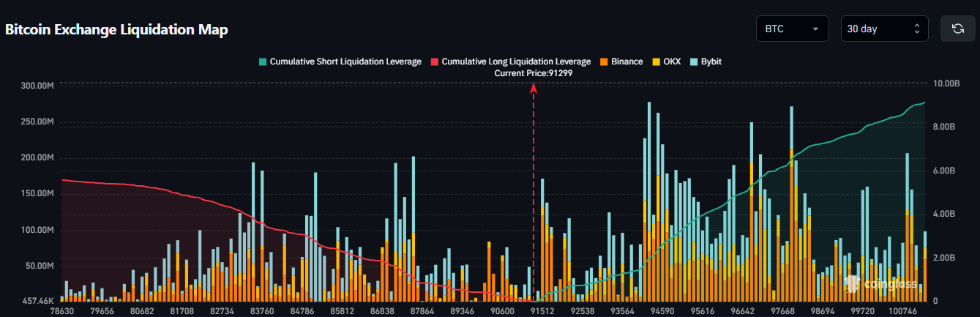Click the 150.00M left axis label
The height and width of the screenshot is (317, 980).
[x=38, y=194]
